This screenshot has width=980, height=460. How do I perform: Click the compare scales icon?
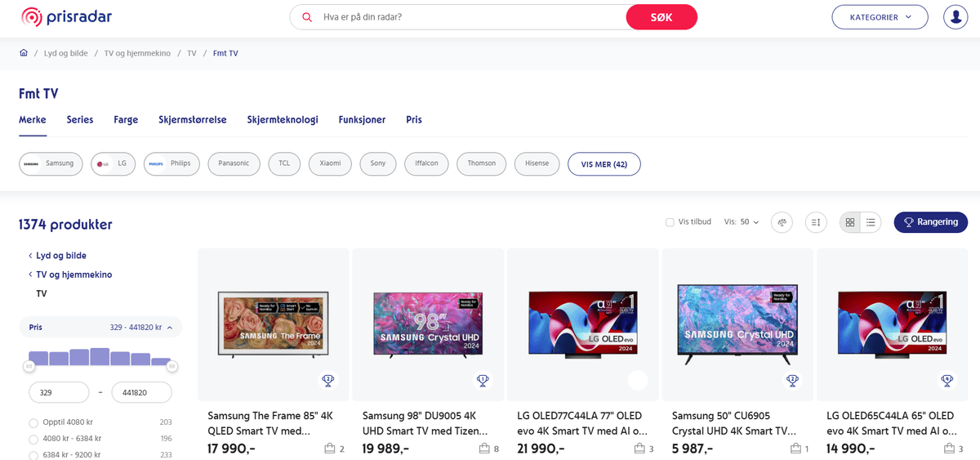782,222
